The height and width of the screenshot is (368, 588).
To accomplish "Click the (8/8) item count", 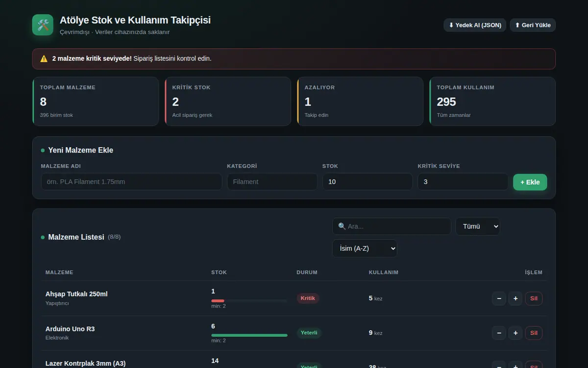I will 114,237.
